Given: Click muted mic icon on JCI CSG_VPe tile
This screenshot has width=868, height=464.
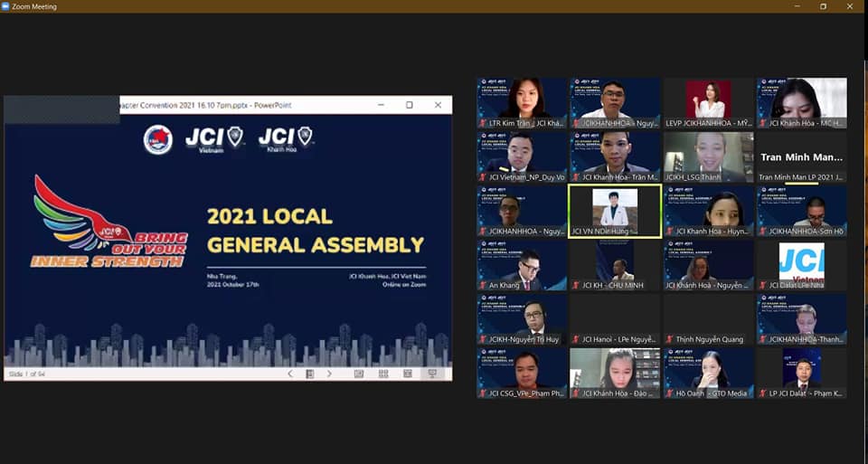Looking at the screenshot, I should [x=483, y=393].
